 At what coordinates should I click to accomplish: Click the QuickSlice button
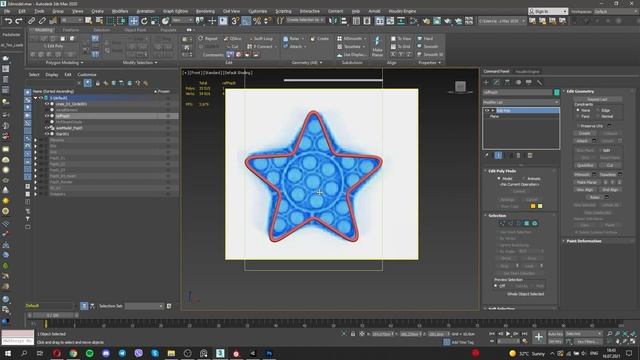[585, 165]
